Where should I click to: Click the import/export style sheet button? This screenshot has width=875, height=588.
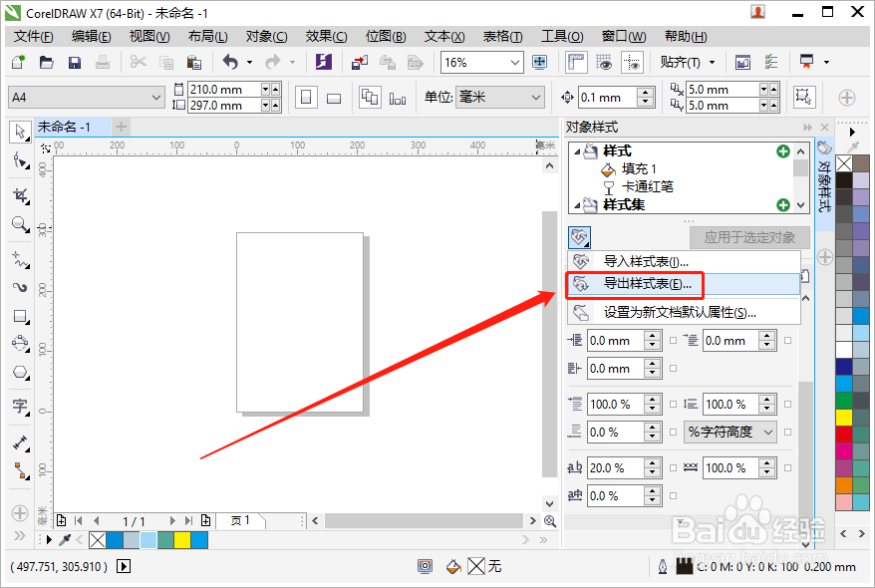[580, 237]
